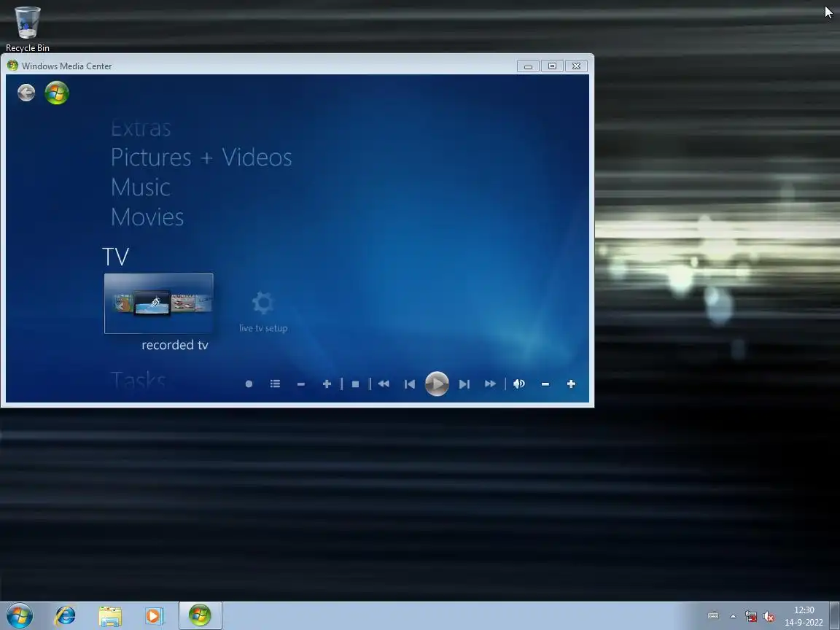Stop playback with the stop button
The image size is (840, 630).
[x=355, y=384]
